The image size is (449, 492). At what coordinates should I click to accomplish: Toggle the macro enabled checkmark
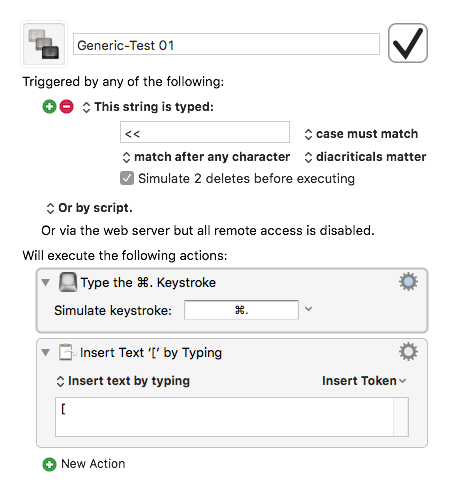coord(408,43)
